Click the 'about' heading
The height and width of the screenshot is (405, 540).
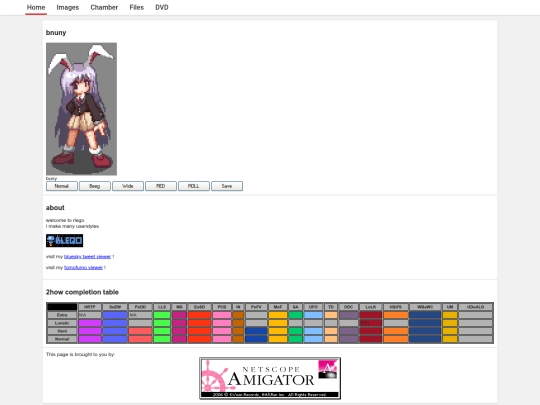(x=55, y=208)
